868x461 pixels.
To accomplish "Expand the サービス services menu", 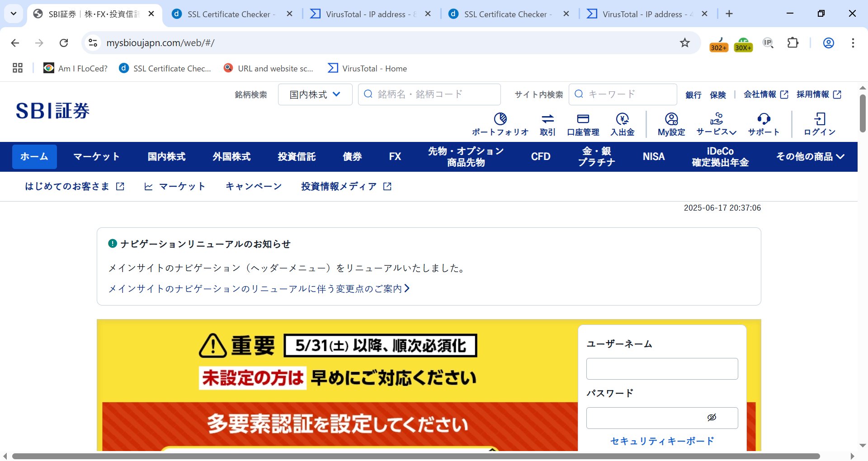I will point(717,124).
